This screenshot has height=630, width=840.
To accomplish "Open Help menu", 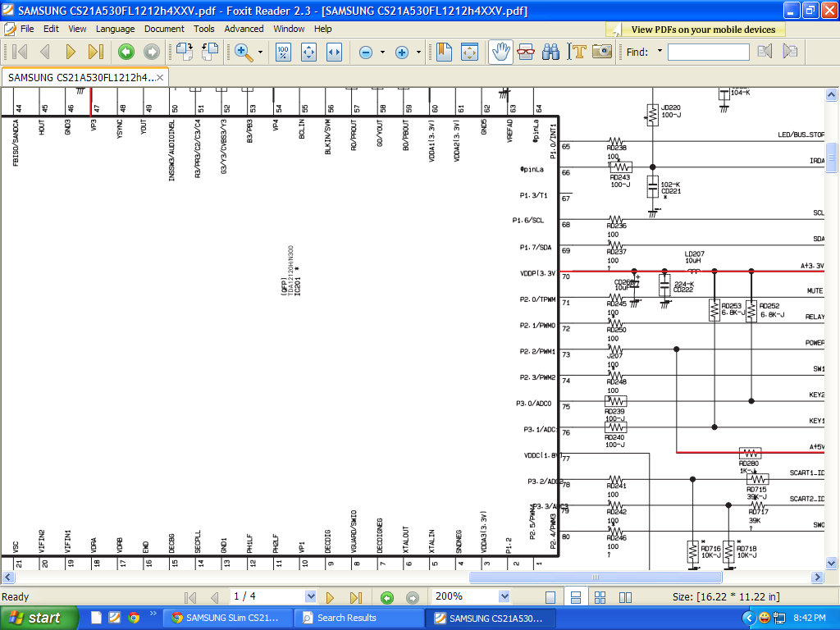I will [x=322, y=29].
